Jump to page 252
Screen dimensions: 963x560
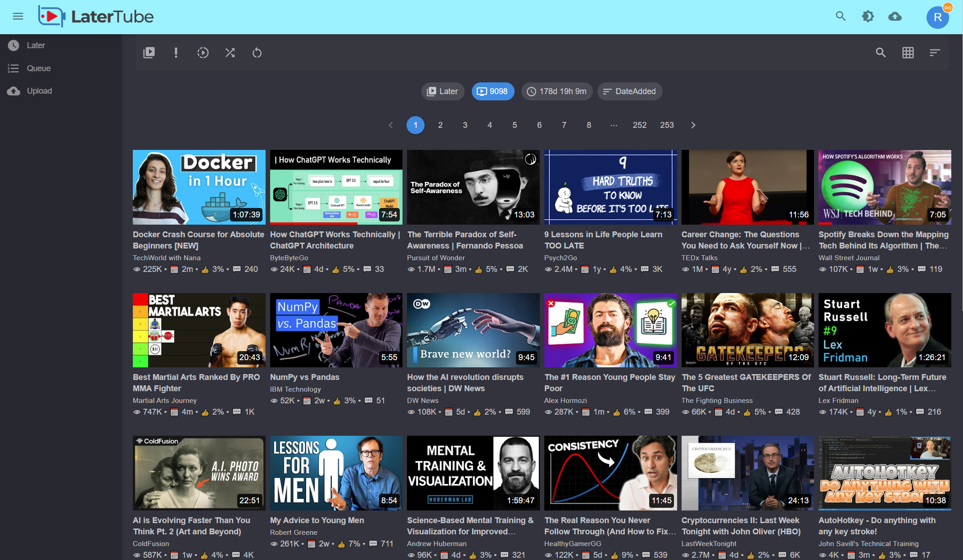(x=640, y=125)
